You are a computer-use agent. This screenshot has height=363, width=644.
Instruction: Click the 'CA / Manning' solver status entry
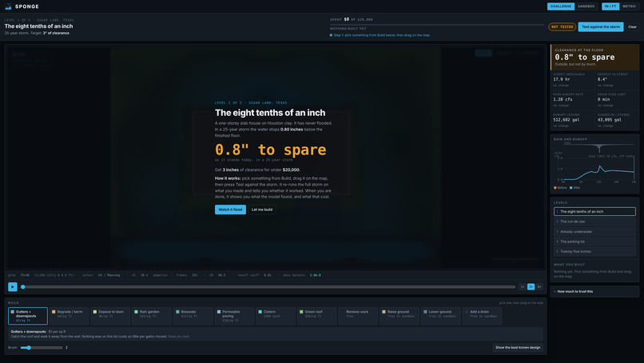point(109,275)
